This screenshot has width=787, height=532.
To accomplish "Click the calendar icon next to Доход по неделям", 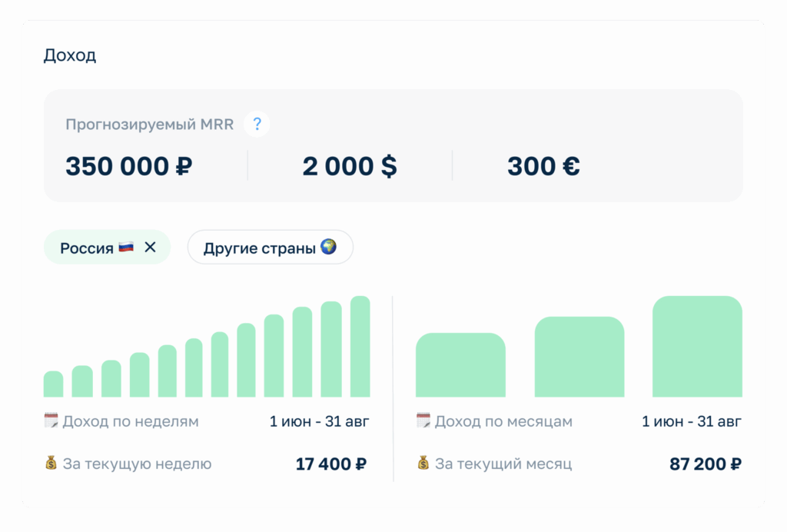I will (51, 421).
